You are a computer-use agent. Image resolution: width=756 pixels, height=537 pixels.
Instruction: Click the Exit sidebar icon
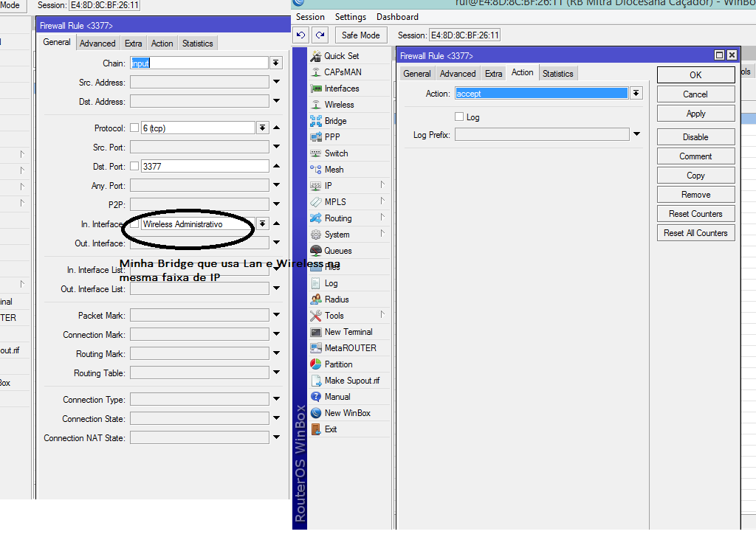316,429
